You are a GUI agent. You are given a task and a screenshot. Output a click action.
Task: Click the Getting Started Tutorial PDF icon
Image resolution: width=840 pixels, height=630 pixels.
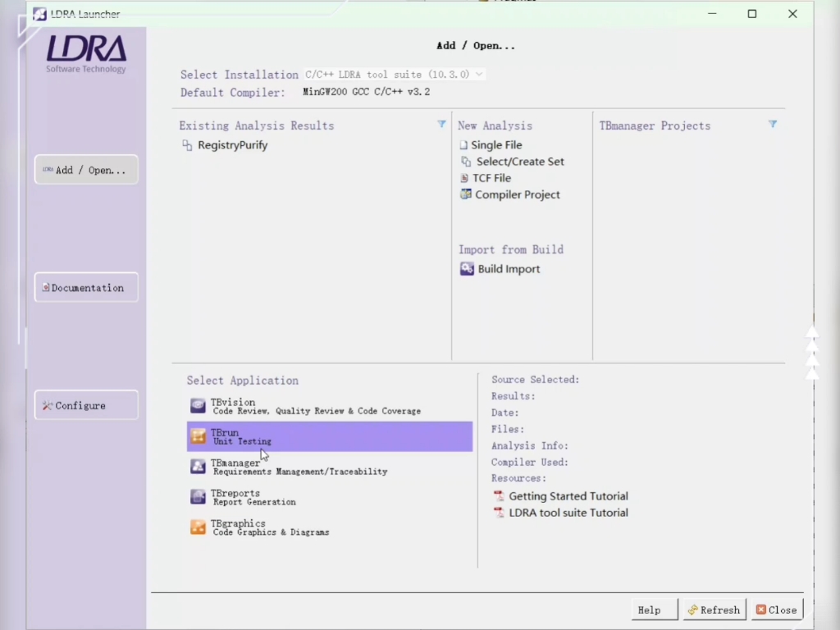point(499,496)
